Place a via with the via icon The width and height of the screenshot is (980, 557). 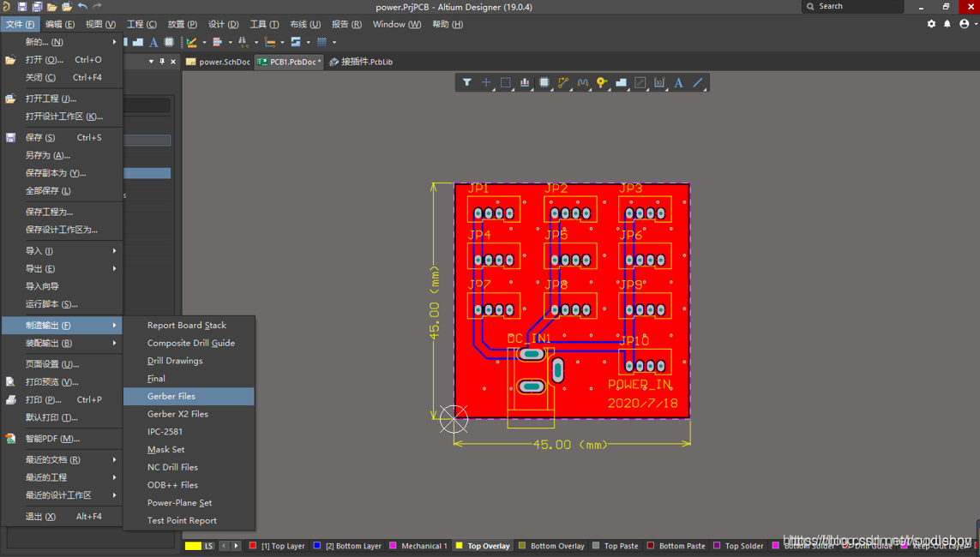(x=602, y=82)
